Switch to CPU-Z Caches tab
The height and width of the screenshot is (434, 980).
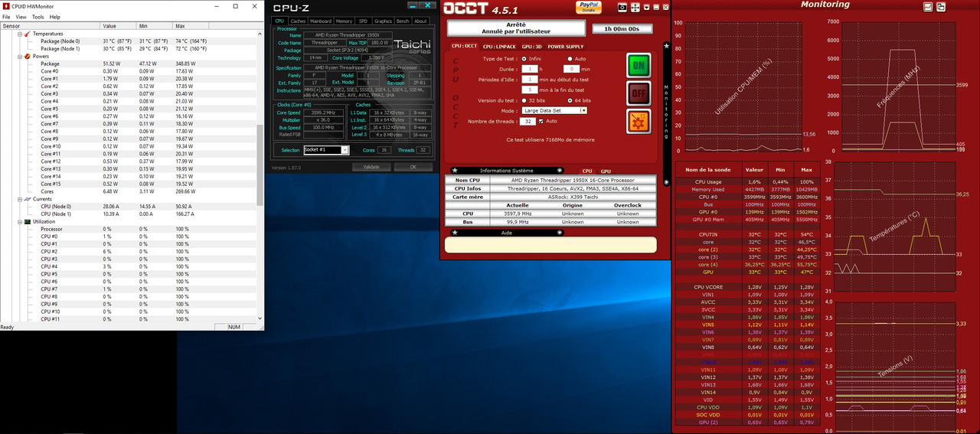coord(299,21)
